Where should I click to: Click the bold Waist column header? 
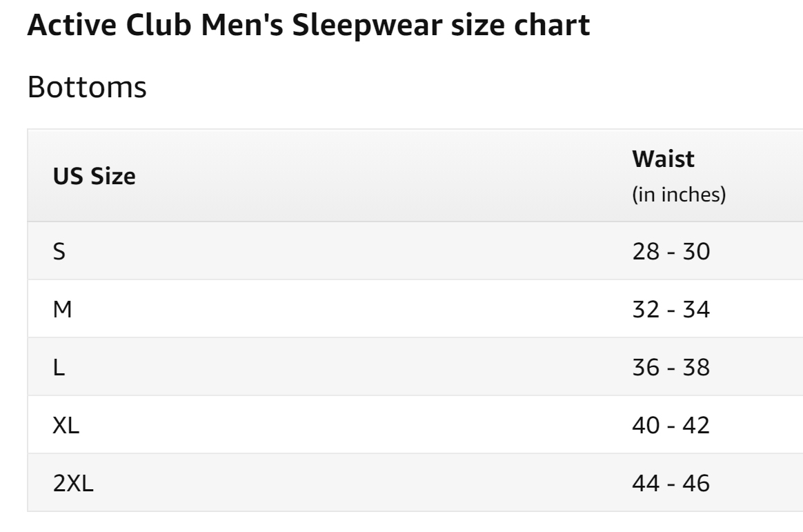tap(663, 159)
